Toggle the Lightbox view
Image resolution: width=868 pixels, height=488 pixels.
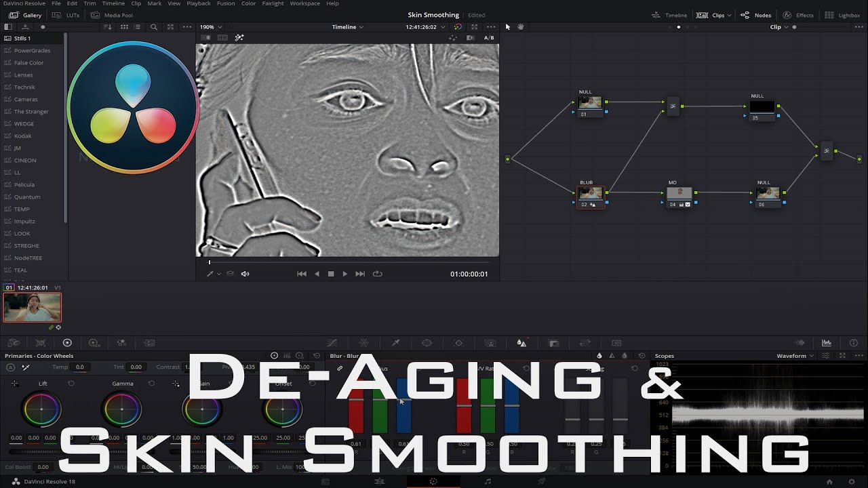coord(842,15)
